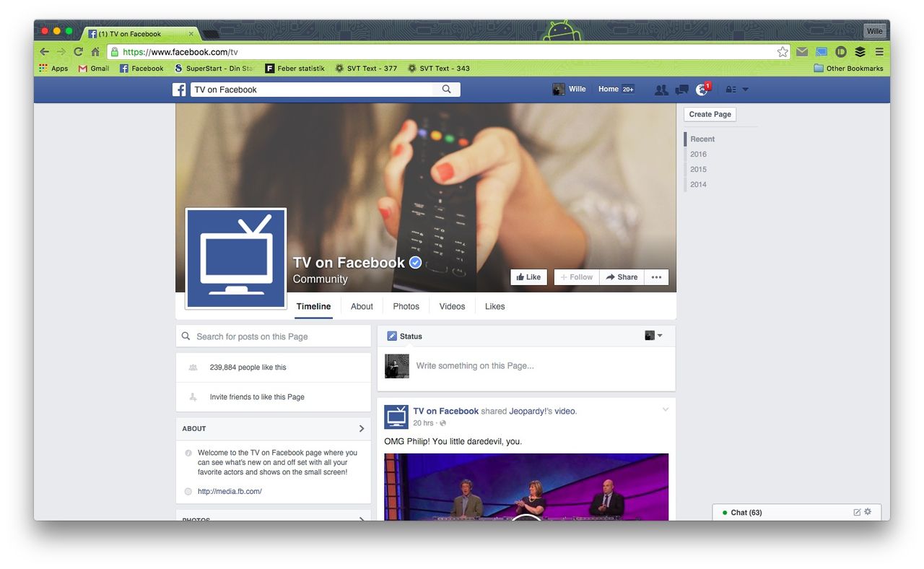Select the Status composer tab
Screen dimensions: 924x569
click(405, 336)
